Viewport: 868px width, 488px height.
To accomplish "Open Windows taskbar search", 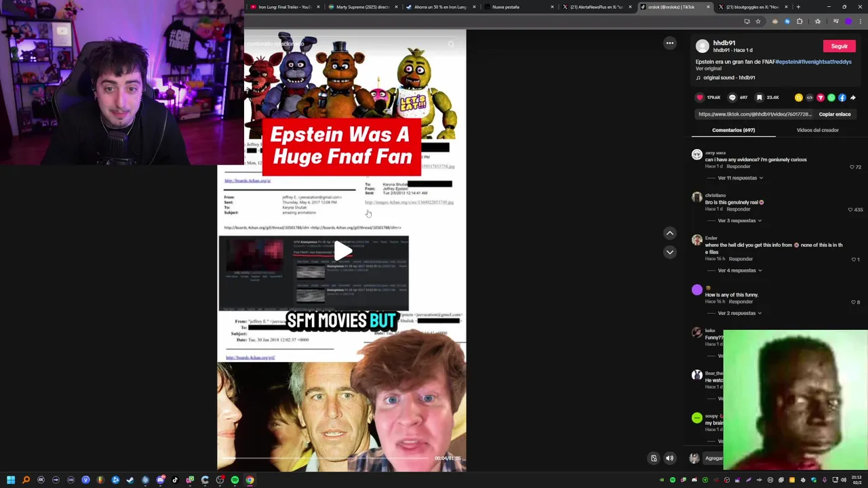I will 26,480.
